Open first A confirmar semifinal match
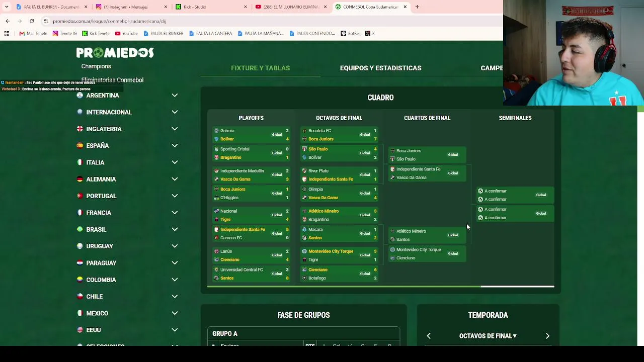 [x=515, y=195]
